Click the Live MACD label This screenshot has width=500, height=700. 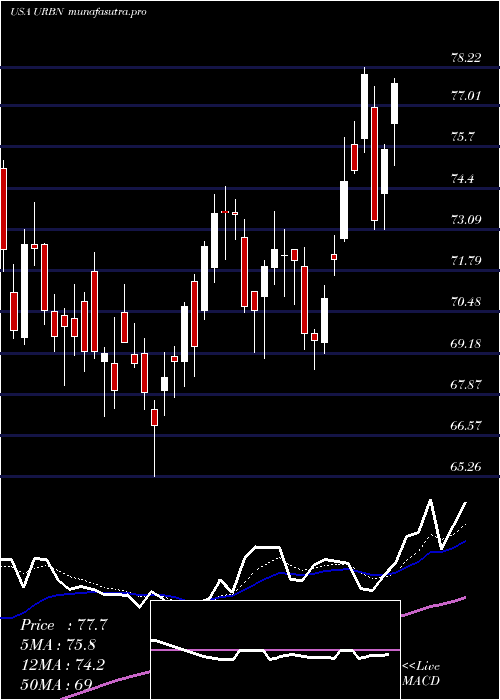[x=421, y=674]
